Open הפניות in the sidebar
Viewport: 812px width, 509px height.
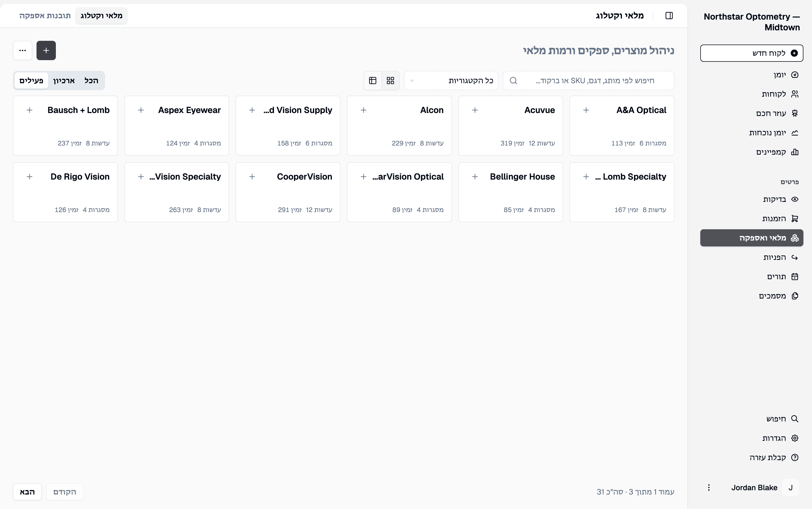click(752, 257)
